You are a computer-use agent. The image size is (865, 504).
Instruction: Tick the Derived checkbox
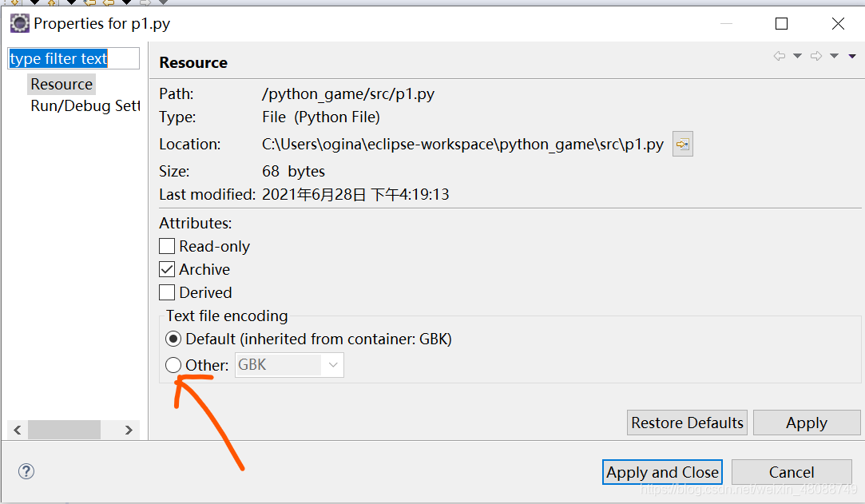pyautogui.click(x=167, y=292)
